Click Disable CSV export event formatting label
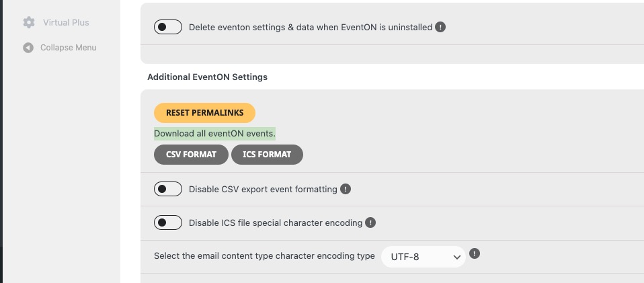The image size is (644, 283). tap(263, 190)
